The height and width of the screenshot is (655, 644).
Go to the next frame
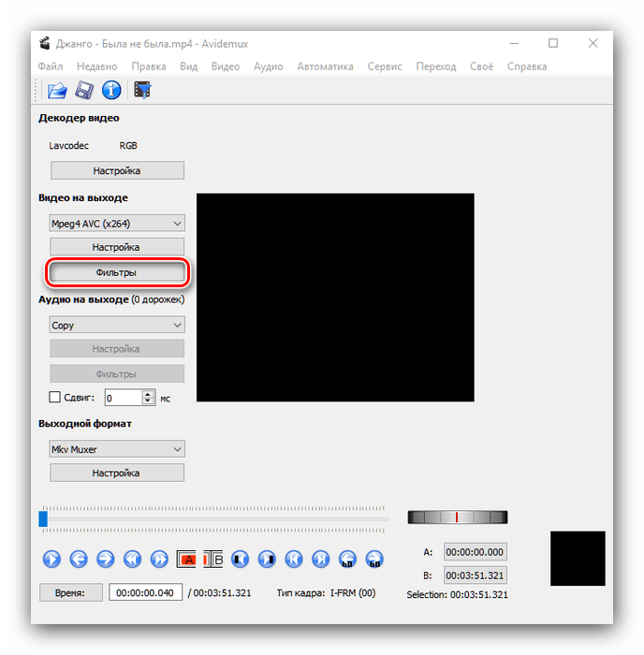pos(106,559)
